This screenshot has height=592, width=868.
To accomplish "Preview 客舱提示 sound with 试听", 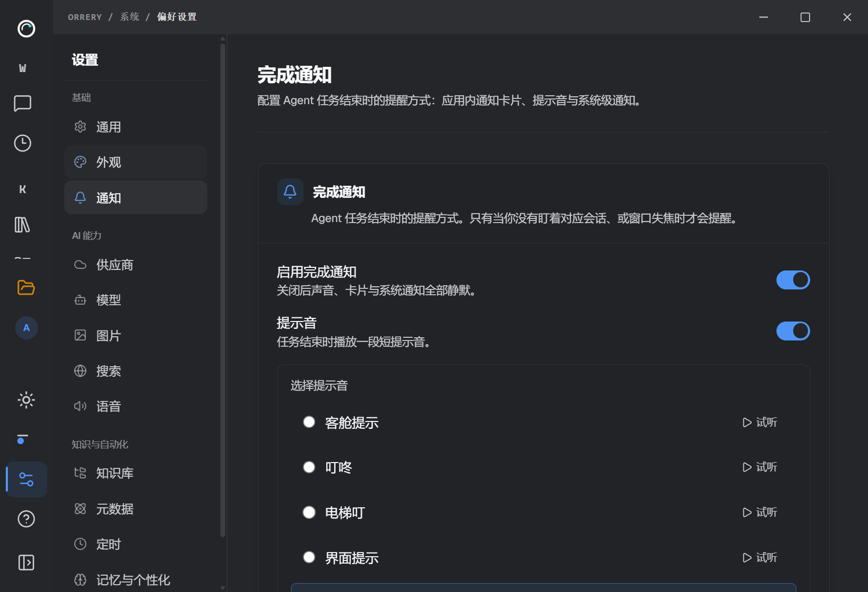I will (760, 422).
